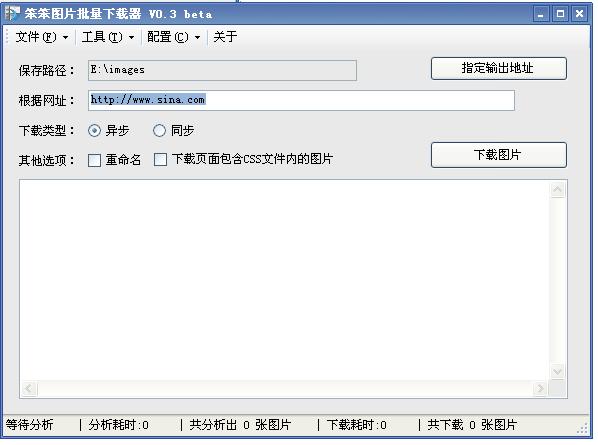Click the 保存路径 label
Viewport: 598px width, 445px height.
[x=47, y=71]
